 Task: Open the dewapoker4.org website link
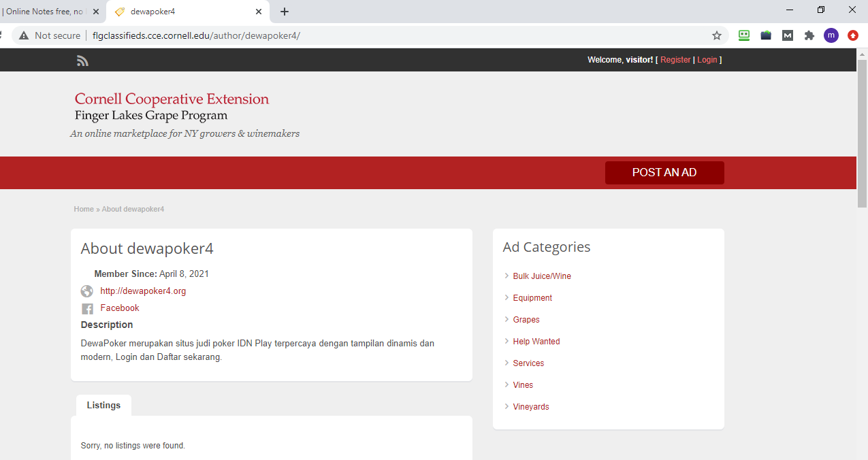point(143,291)
